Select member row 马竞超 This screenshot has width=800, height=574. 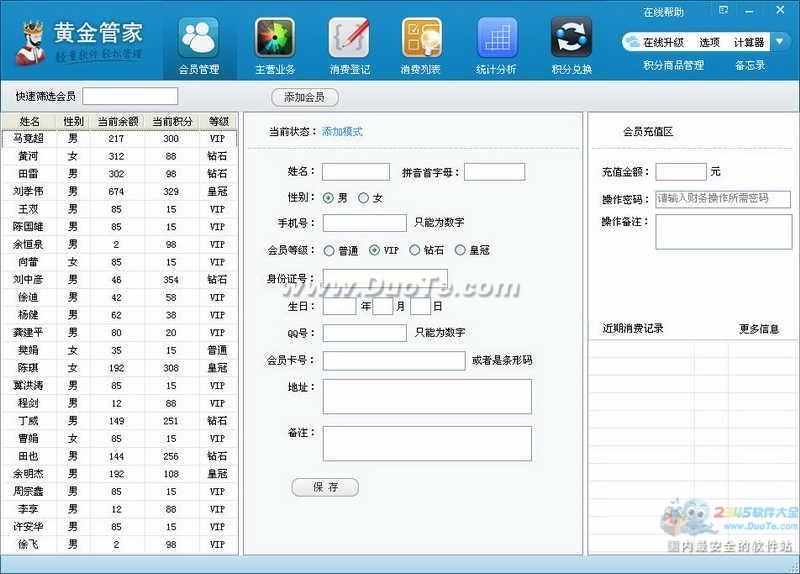point(119,138)
